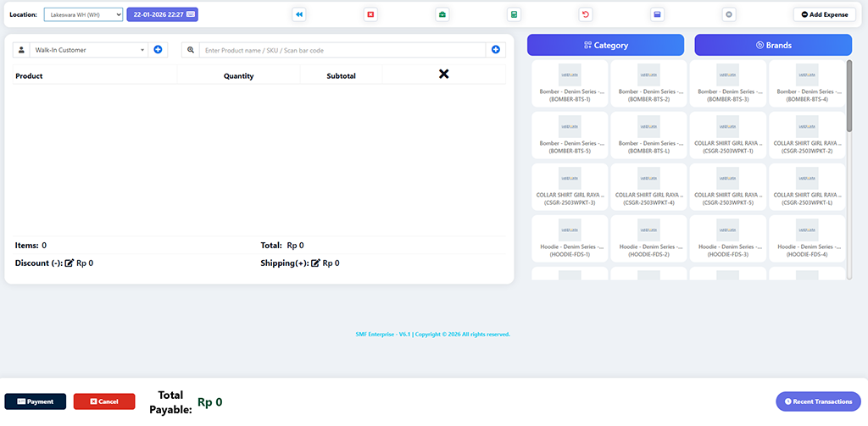The height and width of the screenshot is (426, 868).
Task: Click the gray circle icon in toolbar
Action: coord(728,14)
